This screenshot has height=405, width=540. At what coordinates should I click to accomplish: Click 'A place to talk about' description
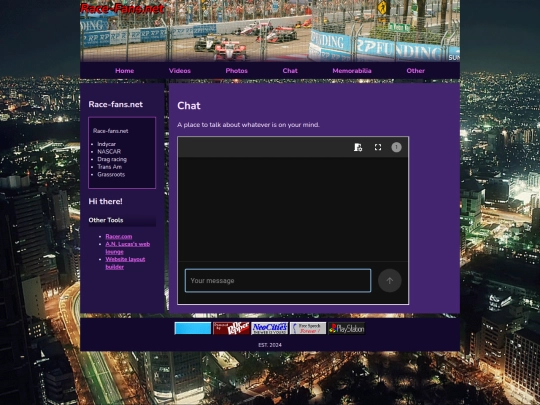(248, 125)
